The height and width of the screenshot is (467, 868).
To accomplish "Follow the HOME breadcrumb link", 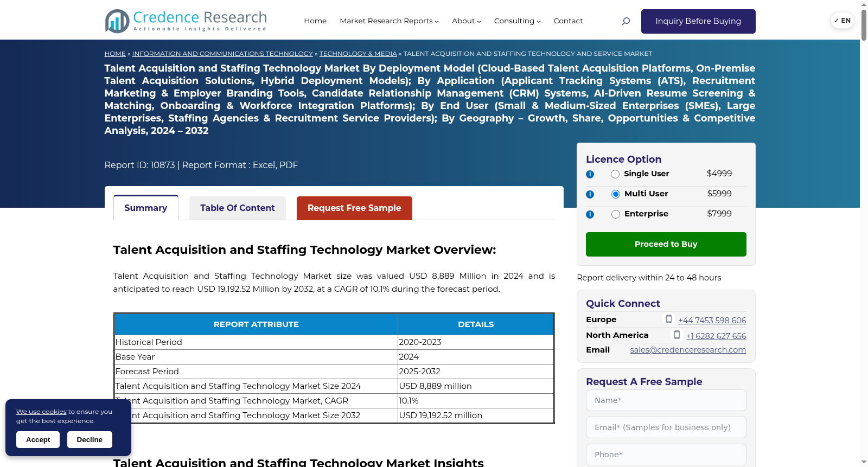I will click(115, 54).
